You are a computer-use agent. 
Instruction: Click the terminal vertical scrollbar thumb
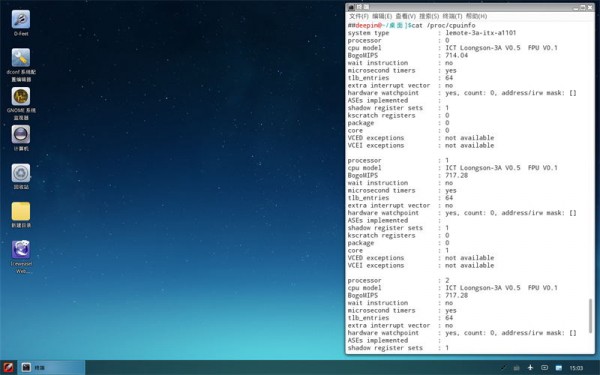590,316
